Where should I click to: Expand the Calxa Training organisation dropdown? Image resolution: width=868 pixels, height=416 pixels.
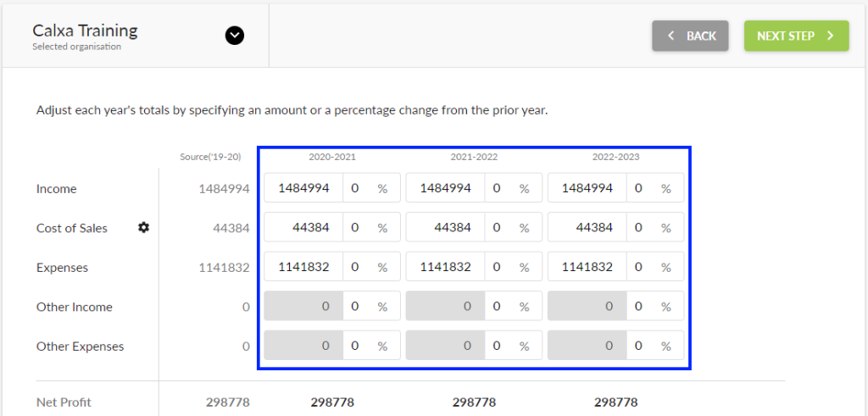(235, 36)
